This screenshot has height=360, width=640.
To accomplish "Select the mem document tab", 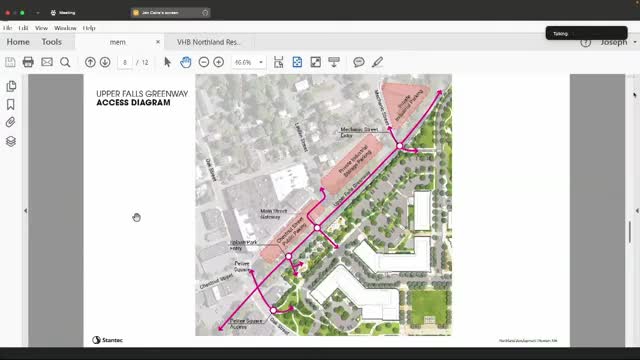I will click(118, 42).
